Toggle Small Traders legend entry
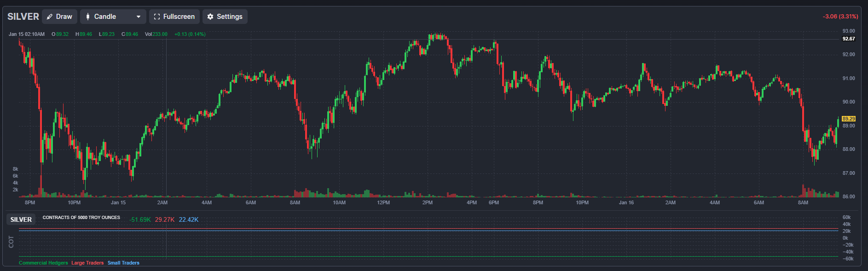The height and width of the screenshot is (271, 868). pyautogui.click(x=123, y=263)
